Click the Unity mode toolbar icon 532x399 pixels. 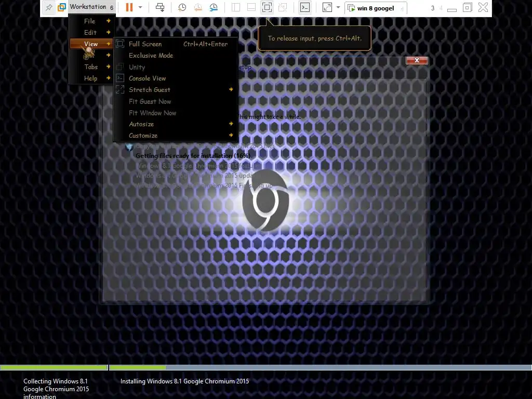pyautogui.click(x=282, y=7)
